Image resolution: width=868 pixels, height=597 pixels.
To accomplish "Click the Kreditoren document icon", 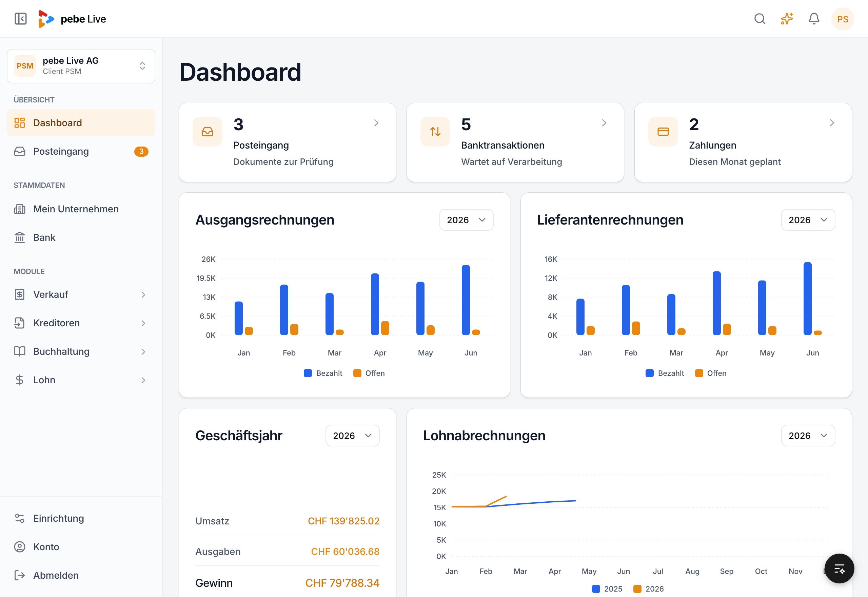I will point(19,323).
